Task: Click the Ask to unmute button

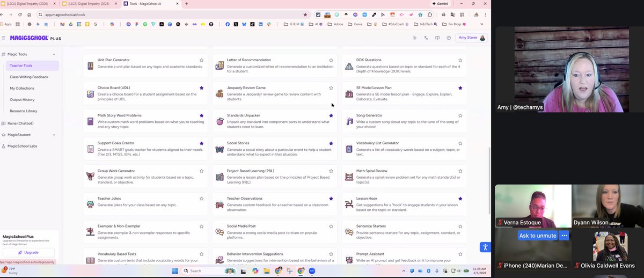Action: point(538,235)
